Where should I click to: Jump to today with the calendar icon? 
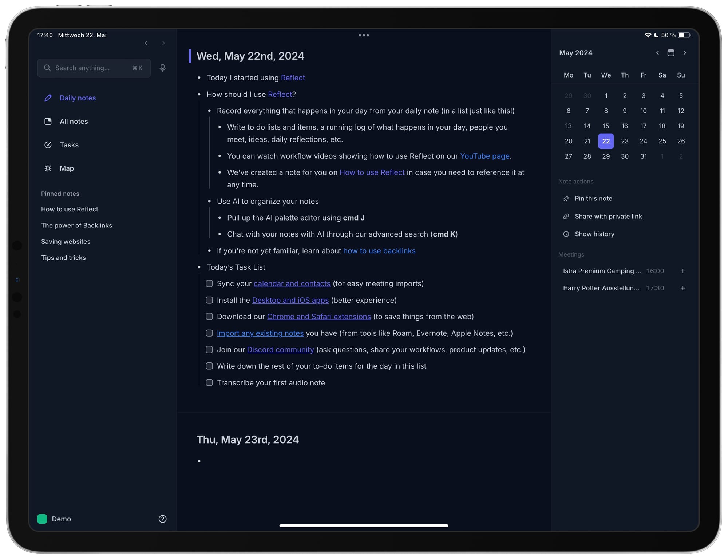pos(671,53)
